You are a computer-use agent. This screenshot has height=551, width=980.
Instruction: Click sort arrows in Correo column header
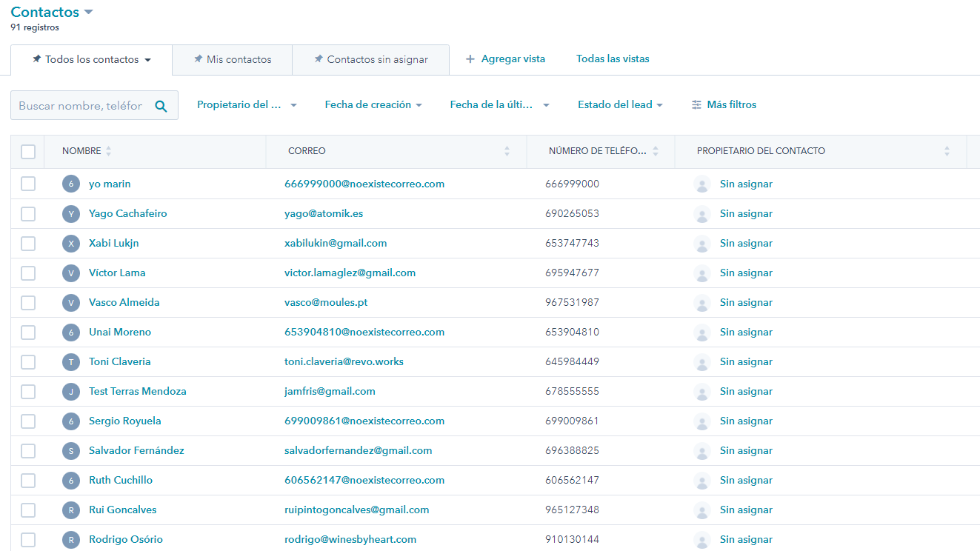[507, 151]
